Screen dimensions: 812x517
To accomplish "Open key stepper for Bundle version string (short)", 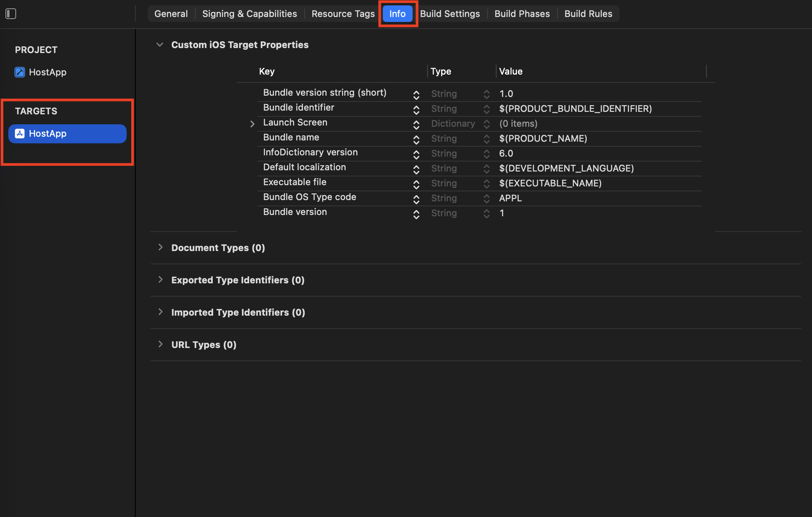I will pos(416,95).
